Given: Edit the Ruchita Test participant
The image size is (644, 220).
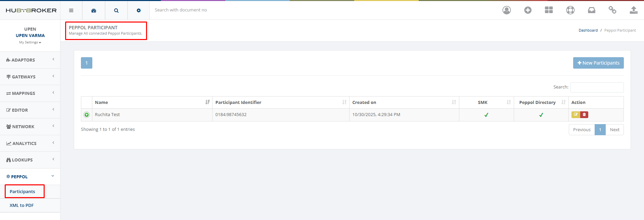Looking at the screenshot, I should click(x=576, y=115).
